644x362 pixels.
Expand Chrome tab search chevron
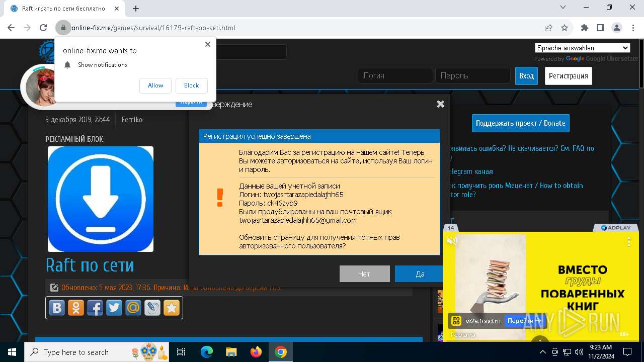click(x=563, y=7)
